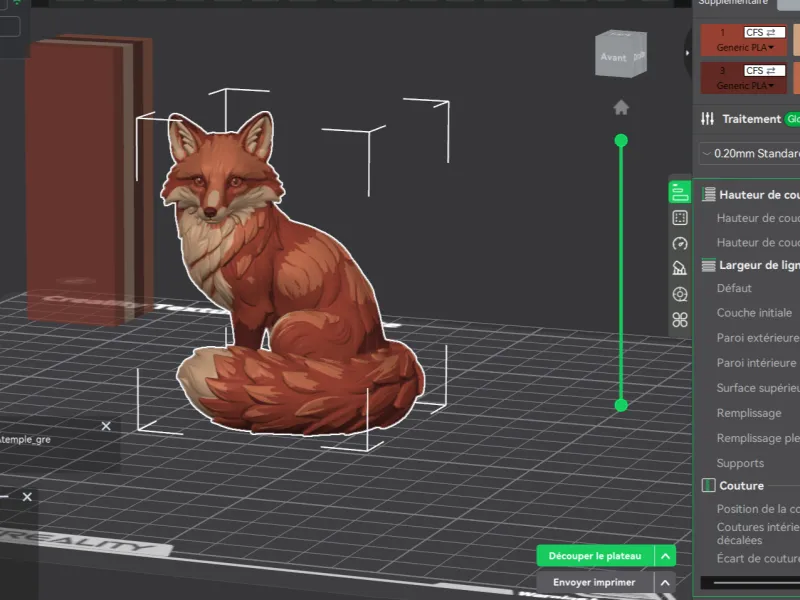Viewport: 800px width, 600px height.
Task: Click the Couture section icon
Action: pyautogui.click(x=709, y=485)
